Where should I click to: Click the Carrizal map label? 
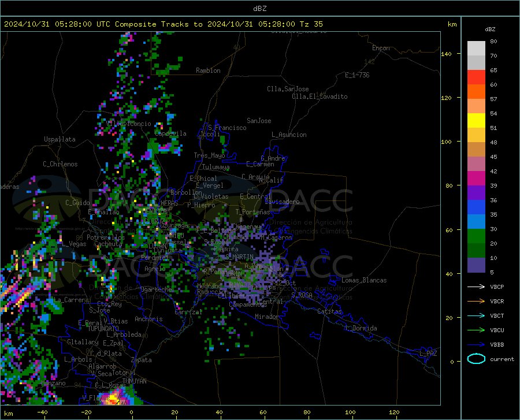tap(188, 313)
